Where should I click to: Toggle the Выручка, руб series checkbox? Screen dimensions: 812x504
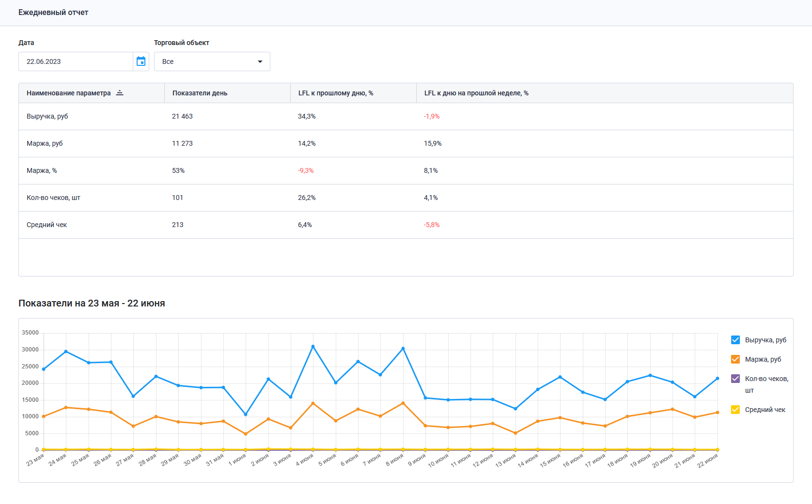[x=735, y=340]
